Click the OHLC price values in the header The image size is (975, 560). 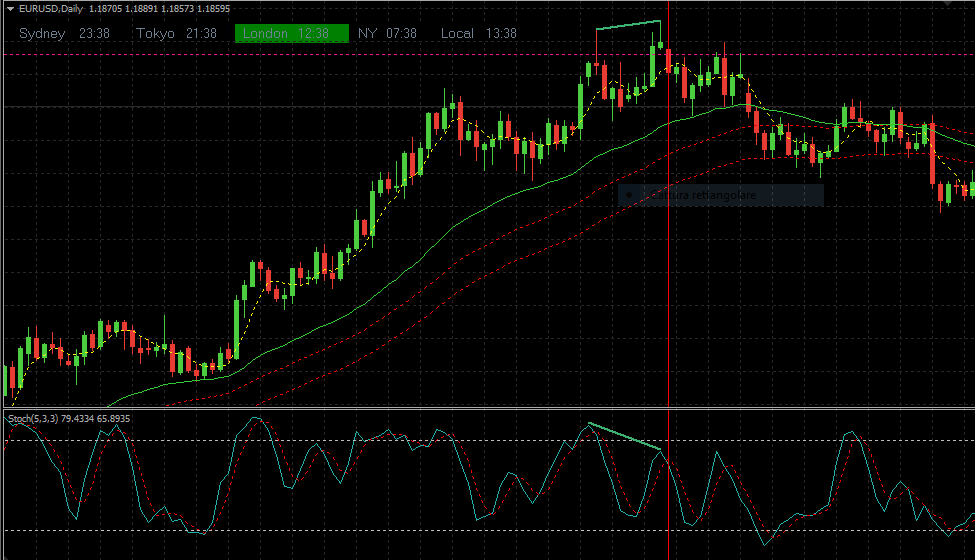[159, 9]
